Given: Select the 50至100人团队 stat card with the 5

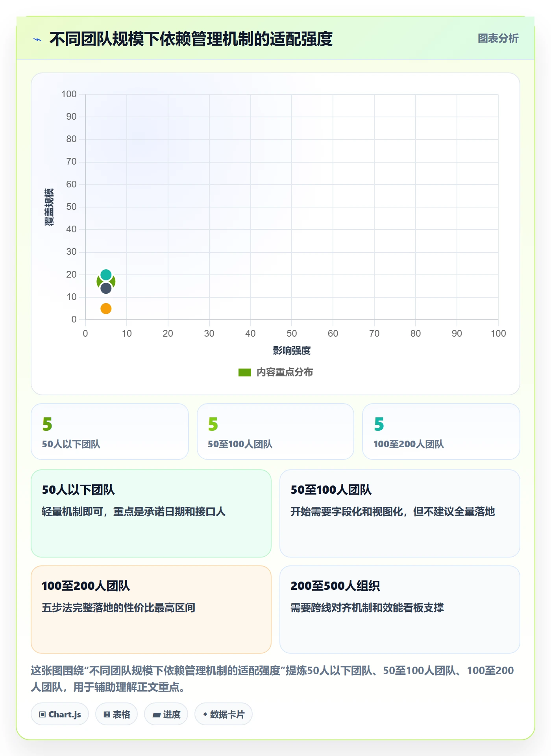Looking at the screenshot, I should click(275, 432).
